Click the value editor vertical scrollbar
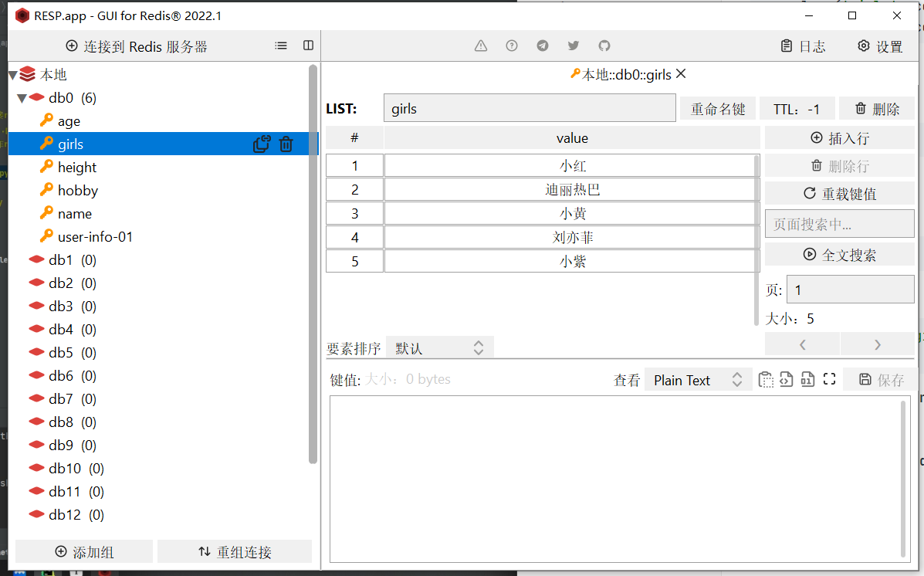This screenshot has width=924, height=576. coord(903,479)
